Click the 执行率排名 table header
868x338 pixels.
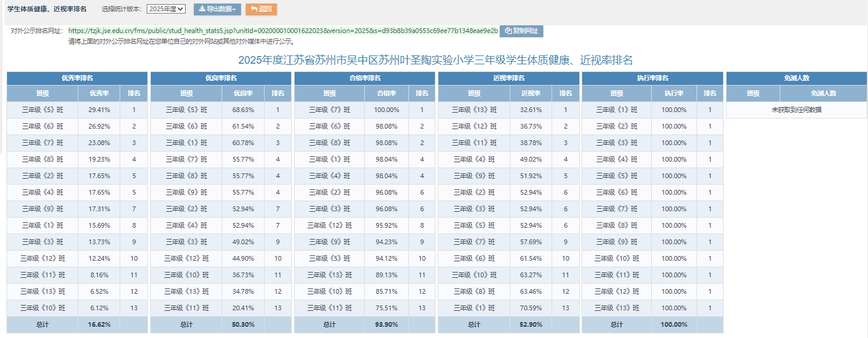tap(652, 78)
